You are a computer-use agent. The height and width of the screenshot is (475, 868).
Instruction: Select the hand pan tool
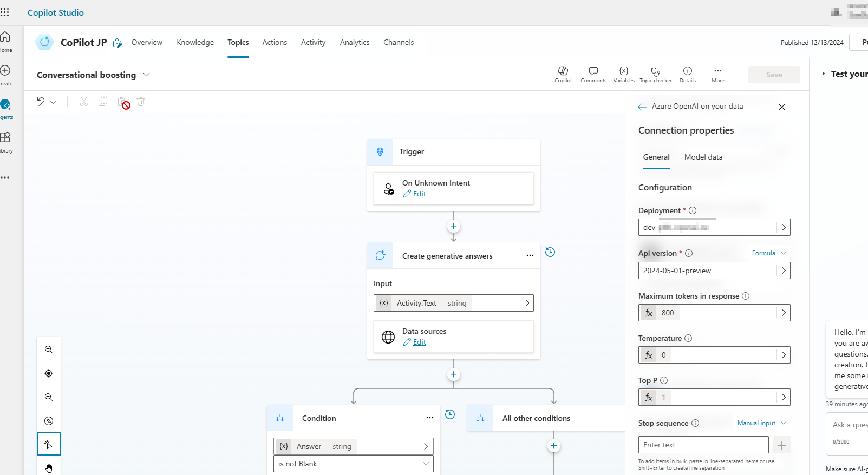pos(49,468)
